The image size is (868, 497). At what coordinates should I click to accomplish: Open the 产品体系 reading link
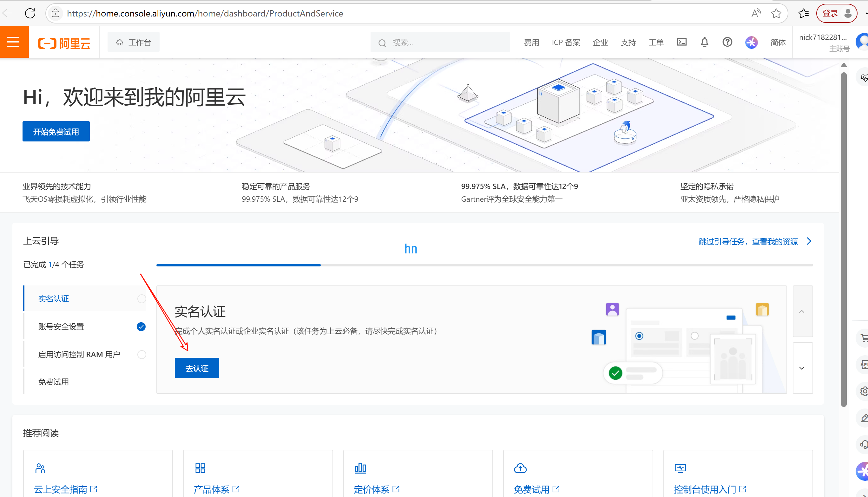[x=216, y=489]
